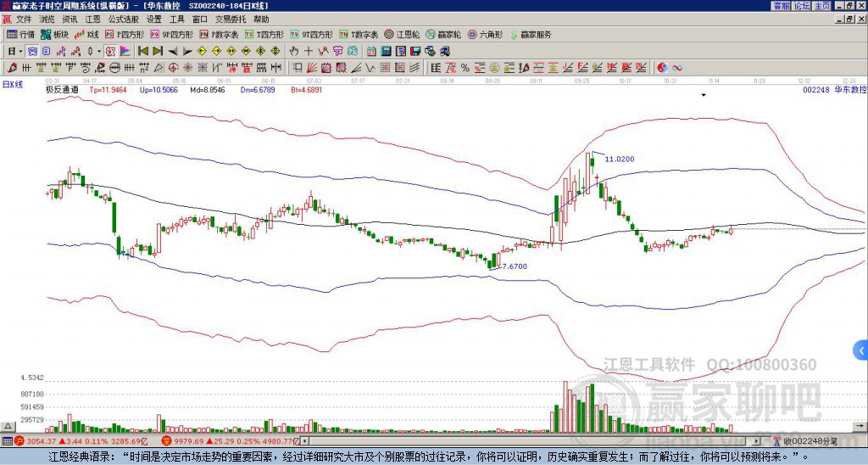Expand the candlestick style dropdown arrow
The width and height of the screenshot is (868, 465).
99,51
